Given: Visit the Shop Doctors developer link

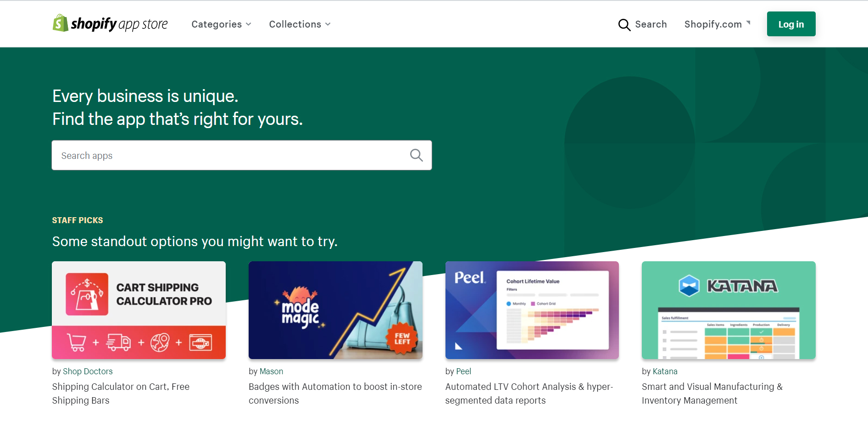Looking at the screenshot, I should point(88,371).
